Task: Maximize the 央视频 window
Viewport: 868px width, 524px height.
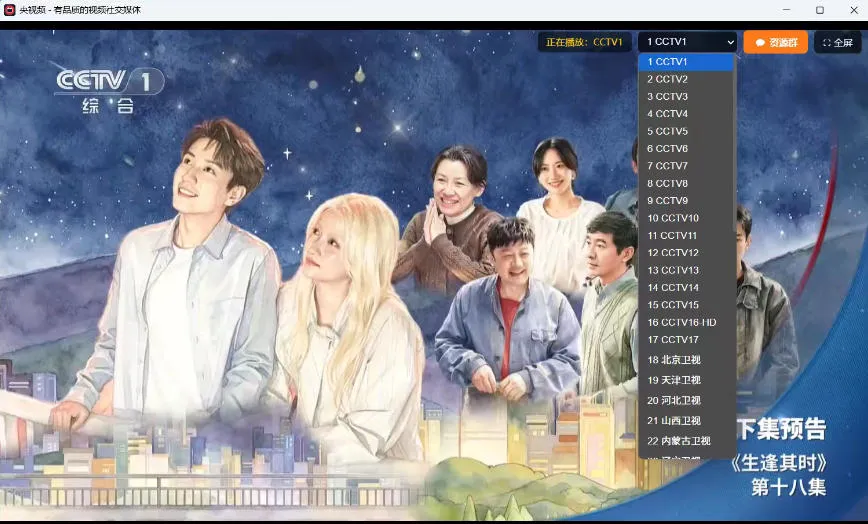Action: pyautogui.click(x=820, y=9)
